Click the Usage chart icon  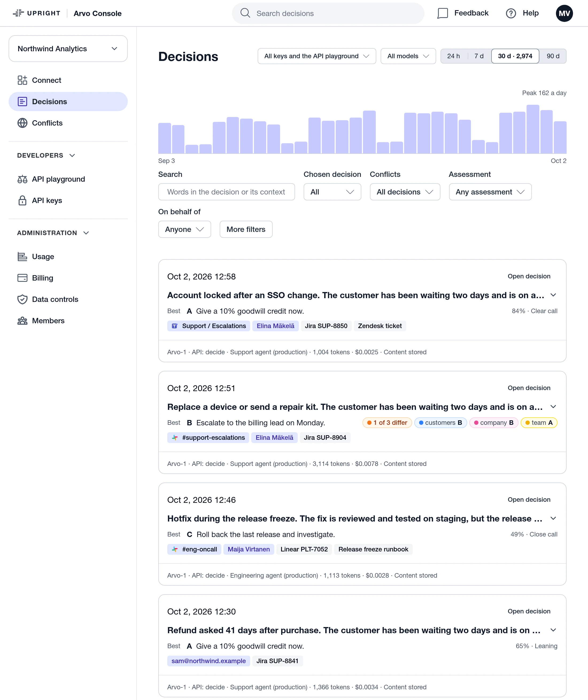(x=22, y=256)
